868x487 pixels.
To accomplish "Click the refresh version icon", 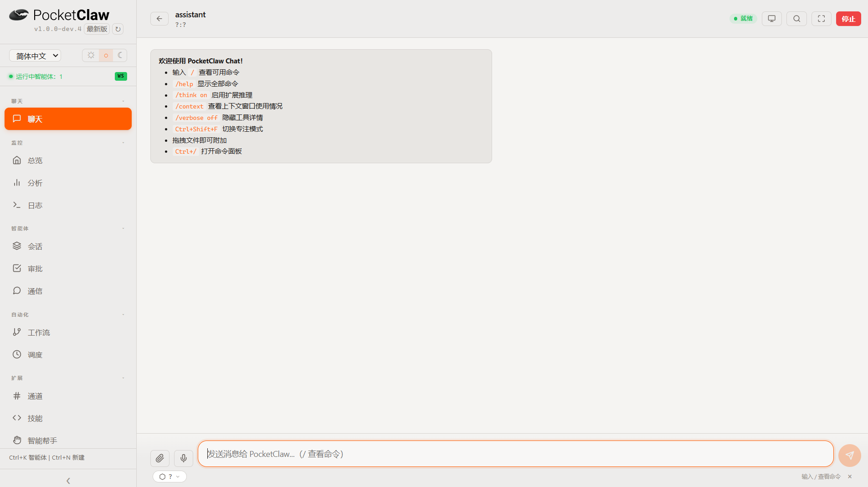I will click(x=118, y=29).
